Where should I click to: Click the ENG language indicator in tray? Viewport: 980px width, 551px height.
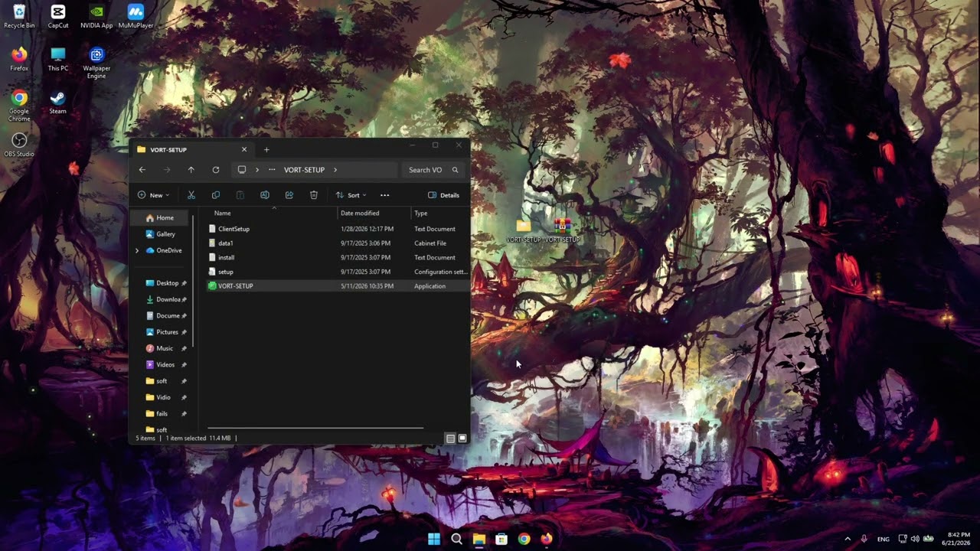point(883,540)
